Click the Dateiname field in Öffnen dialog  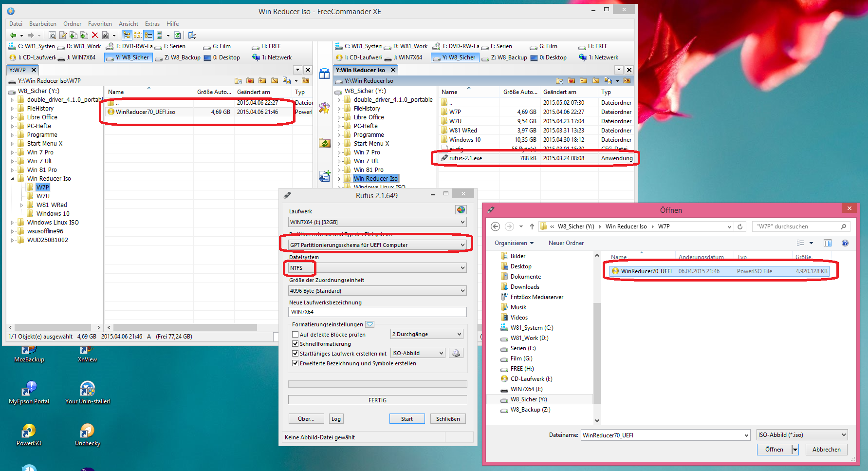665,435
